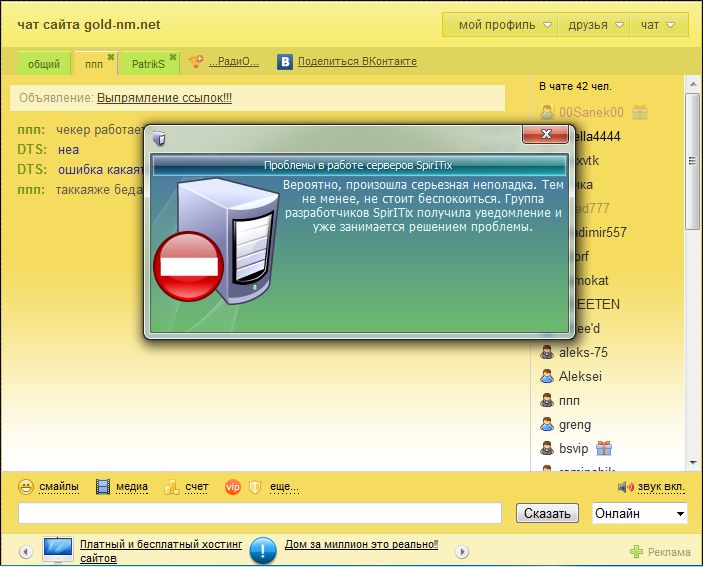703x567 pixels.
Task: Click the смайлы text link
Action: coord(59,487)
